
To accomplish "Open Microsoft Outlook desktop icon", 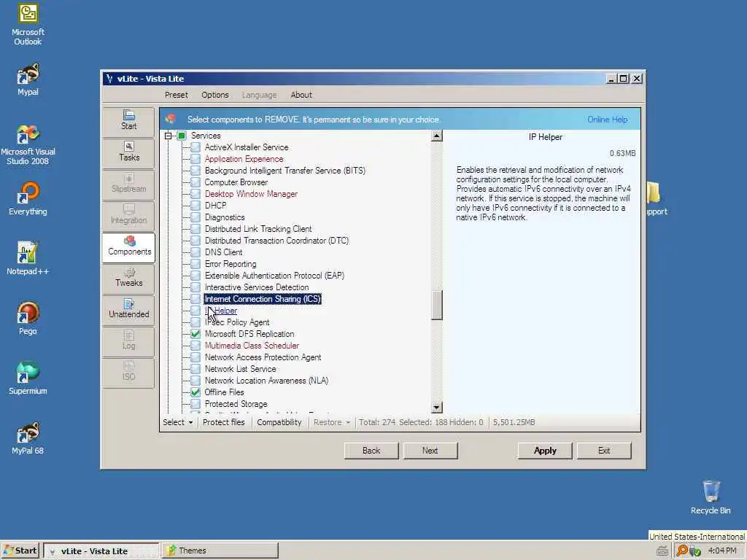I will pyautogui.click(x=28, y=25).
